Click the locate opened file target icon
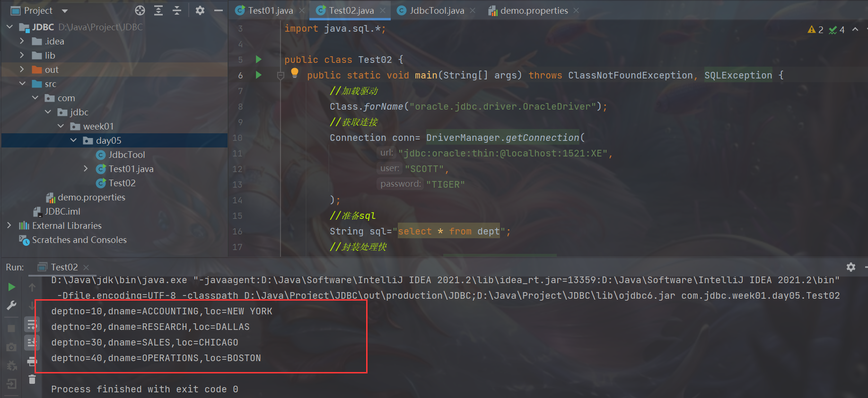 click(x=140, y=10)
